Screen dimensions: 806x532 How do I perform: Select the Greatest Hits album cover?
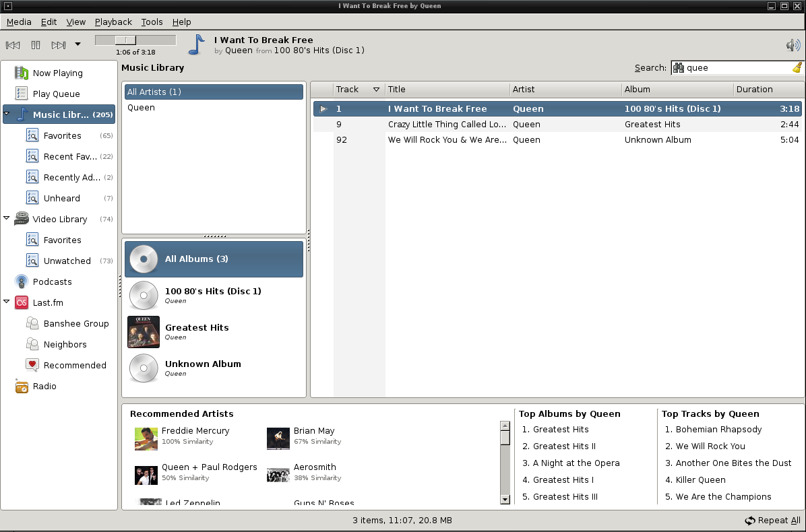pyautogui.click(x=144, y=332)
